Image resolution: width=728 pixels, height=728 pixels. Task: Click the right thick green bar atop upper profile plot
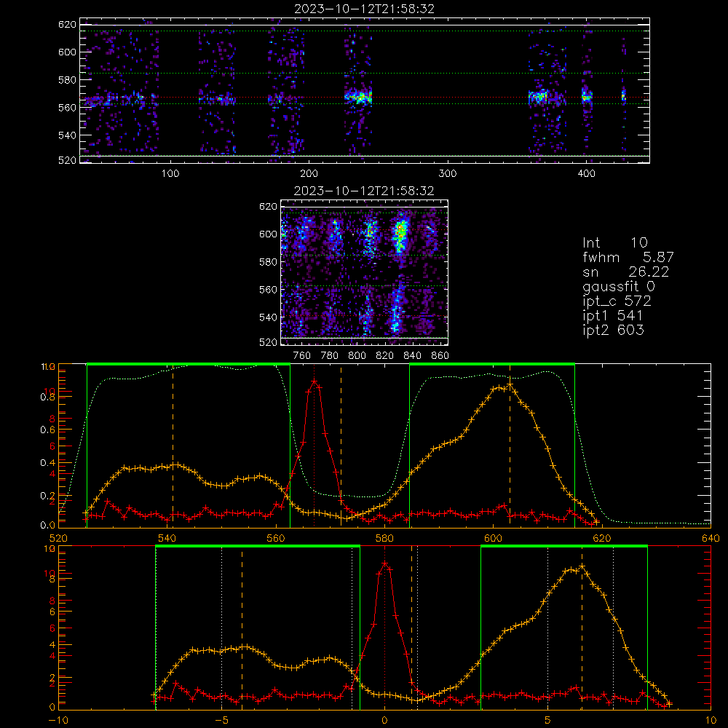492,364
